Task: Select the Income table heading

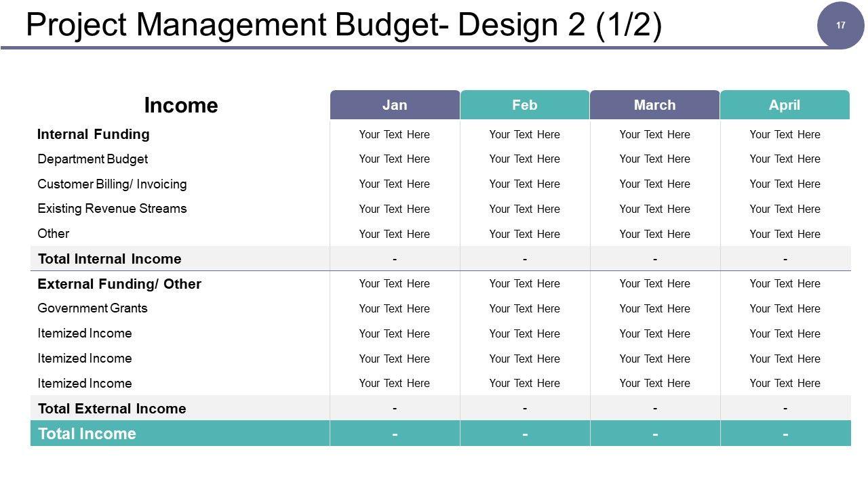Action: (x=181, y=106)
